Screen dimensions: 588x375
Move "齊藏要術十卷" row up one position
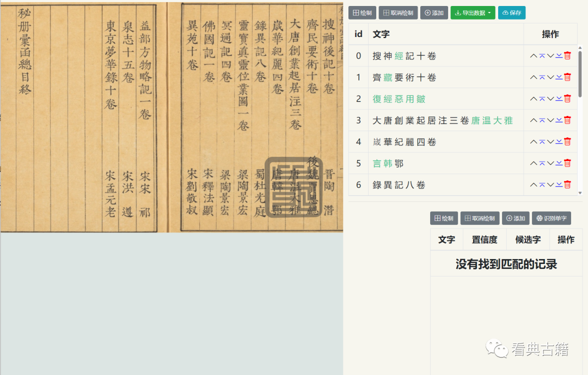pos(534,77)
